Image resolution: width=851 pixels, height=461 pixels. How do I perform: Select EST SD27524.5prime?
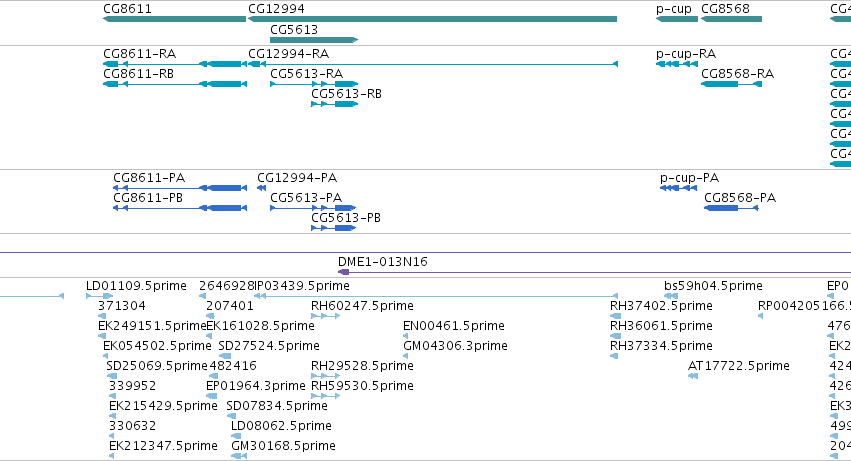pos(269,346)
